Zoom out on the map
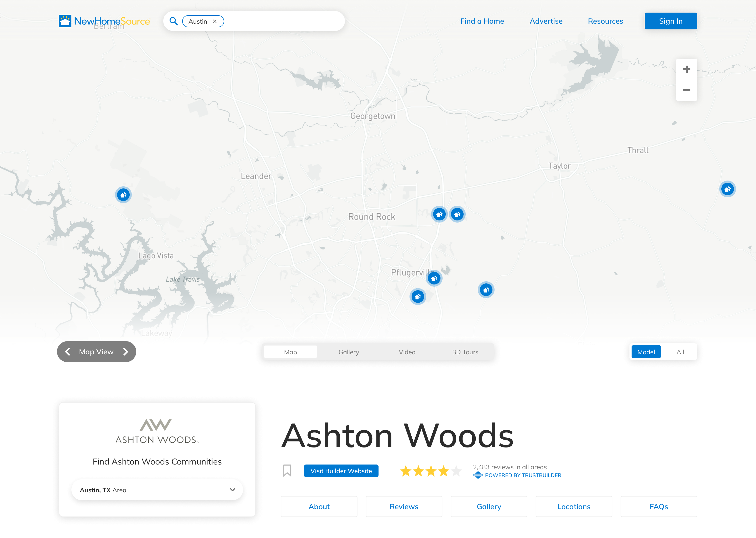The image size is (756, 538). (x=686, y=90)
